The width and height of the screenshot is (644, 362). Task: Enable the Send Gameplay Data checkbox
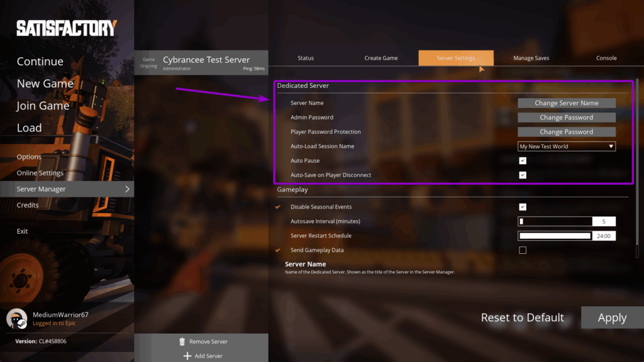pyautogui.click(x=523, y=250)
